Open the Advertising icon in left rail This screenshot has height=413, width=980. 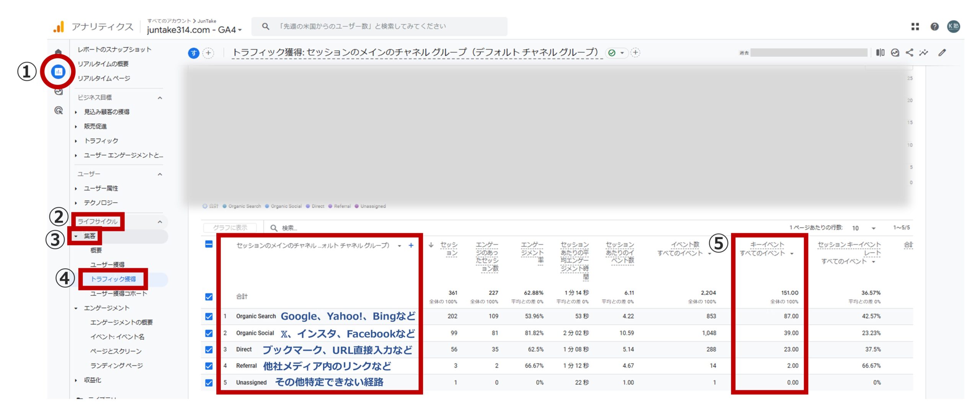point(59,111)
